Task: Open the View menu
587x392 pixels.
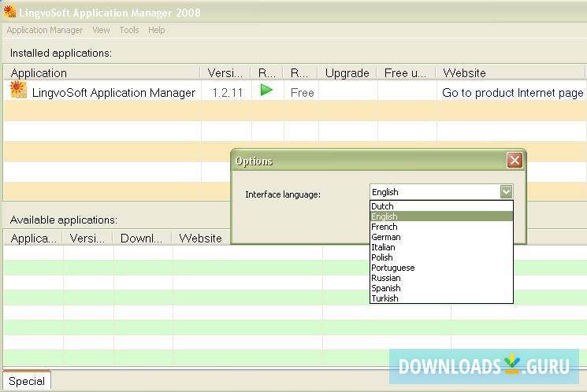Action: (x=101, y=30)
